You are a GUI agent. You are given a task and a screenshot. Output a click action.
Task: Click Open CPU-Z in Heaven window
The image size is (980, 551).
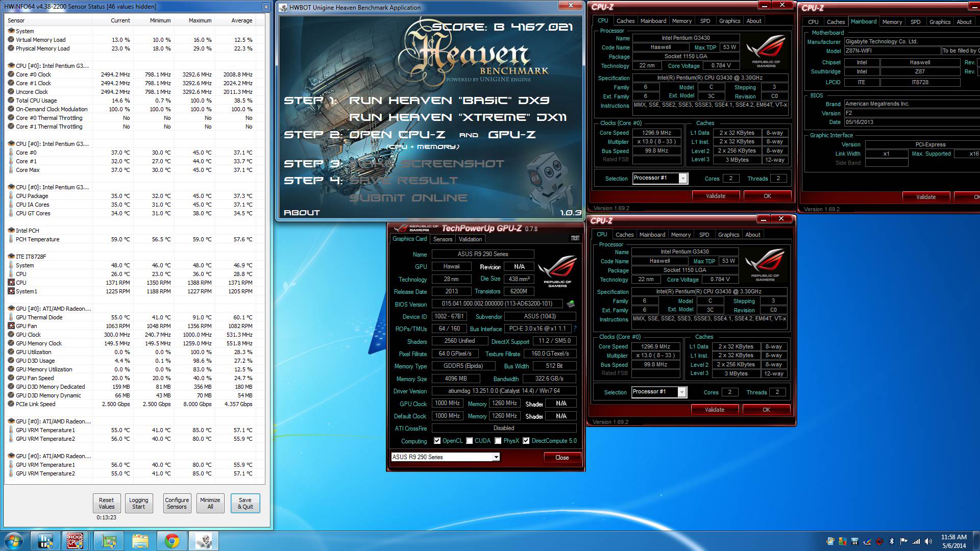tap(397, 135)
